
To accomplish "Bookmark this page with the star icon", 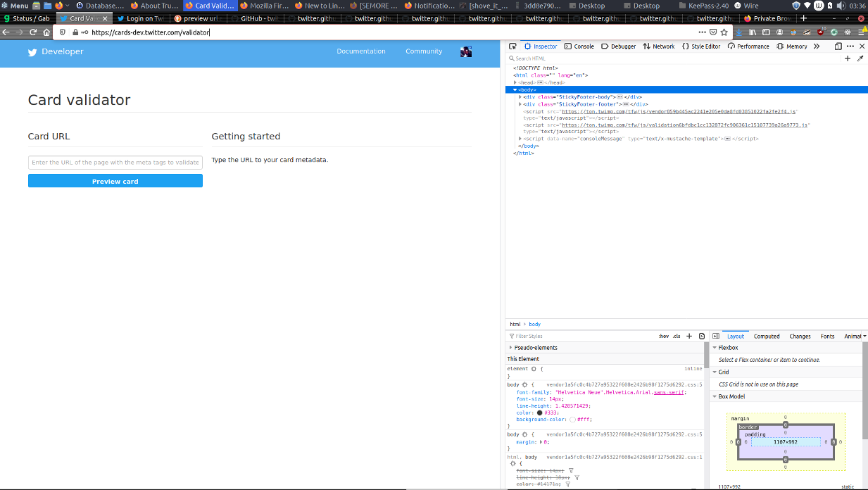I will 724,32.
